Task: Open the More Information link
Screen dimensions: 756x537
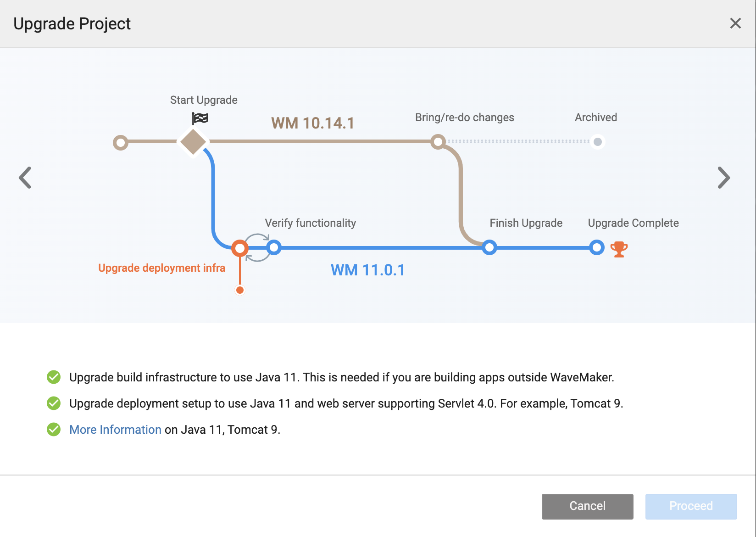Action: [115, 430]
